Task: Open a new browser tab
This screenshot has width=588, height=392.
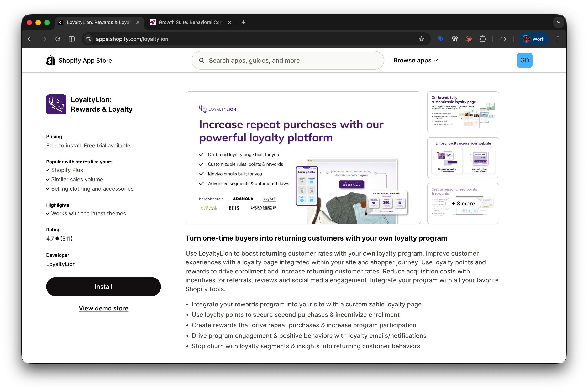Action: click(x=243, y=22)
